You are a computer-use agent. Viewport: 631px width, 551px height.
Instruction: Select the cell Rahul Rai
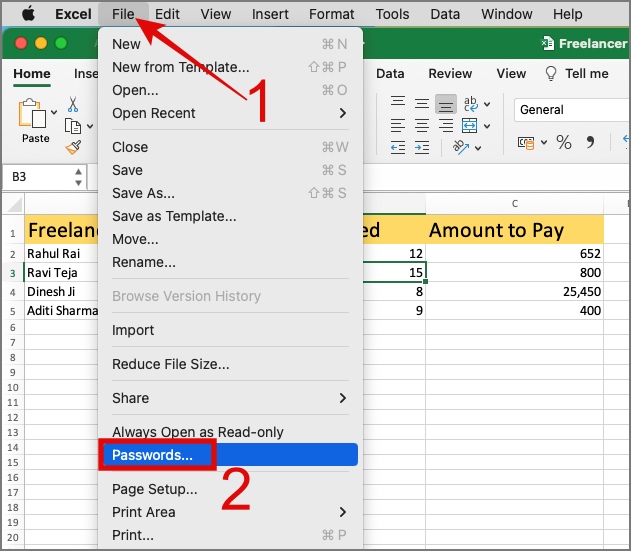(x=61, y=254)
